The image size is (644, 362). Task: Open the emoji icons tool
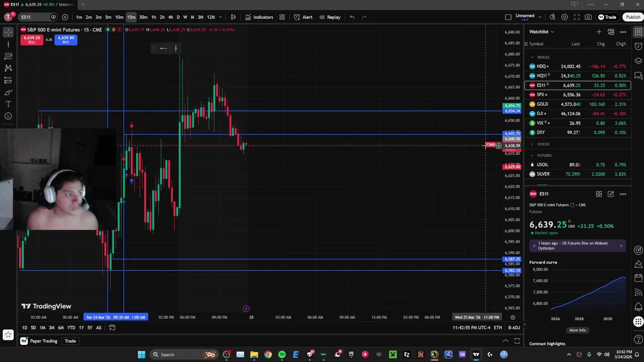tap(8, 116)
